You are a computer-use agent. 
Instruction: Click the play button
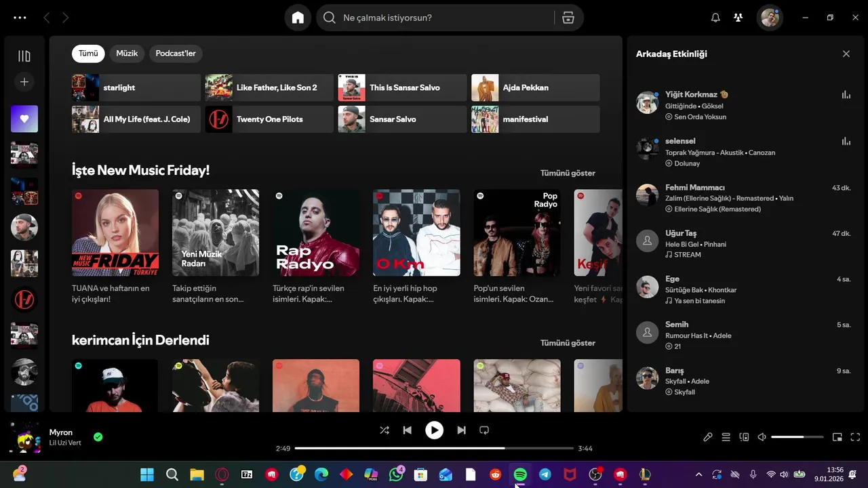pyautogui.click(x=434, y=430)
